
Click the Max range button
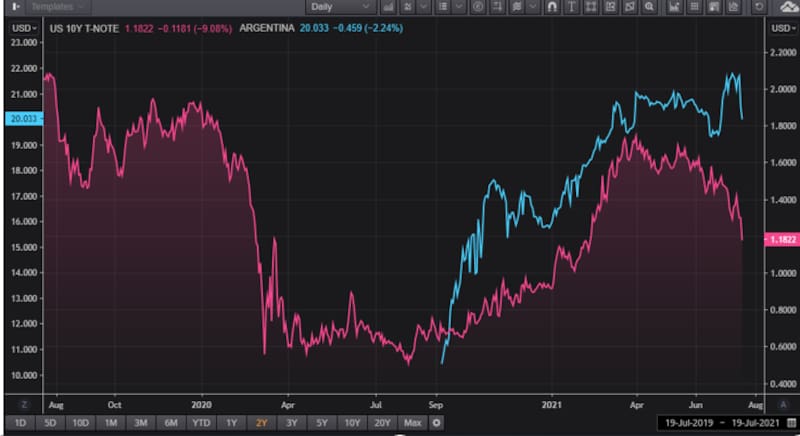pyautogui.click(x=412, y=422)
